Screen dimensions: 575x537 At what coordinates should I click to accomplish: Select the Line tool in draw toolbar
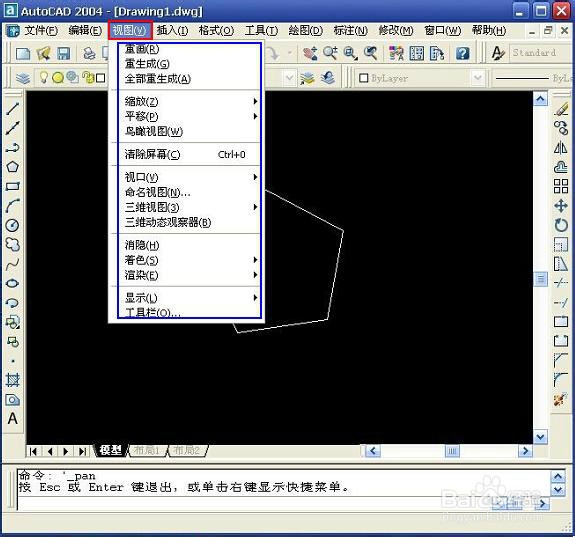pos(12,109)
